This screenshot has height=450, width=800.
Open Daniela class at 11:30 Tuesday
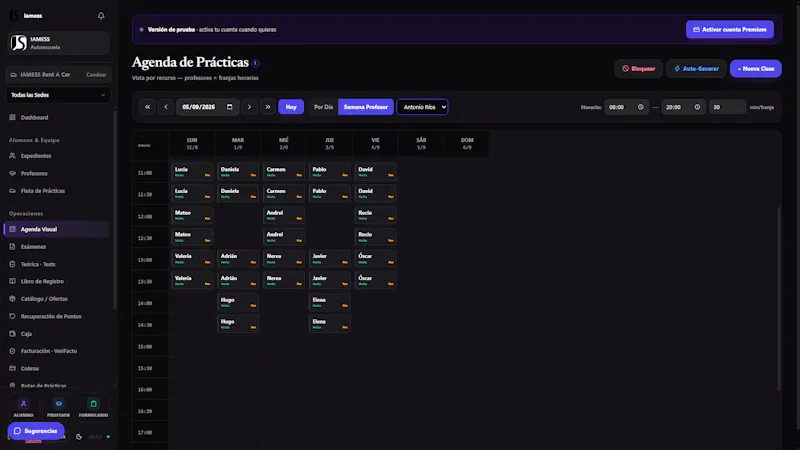[238, 193]
